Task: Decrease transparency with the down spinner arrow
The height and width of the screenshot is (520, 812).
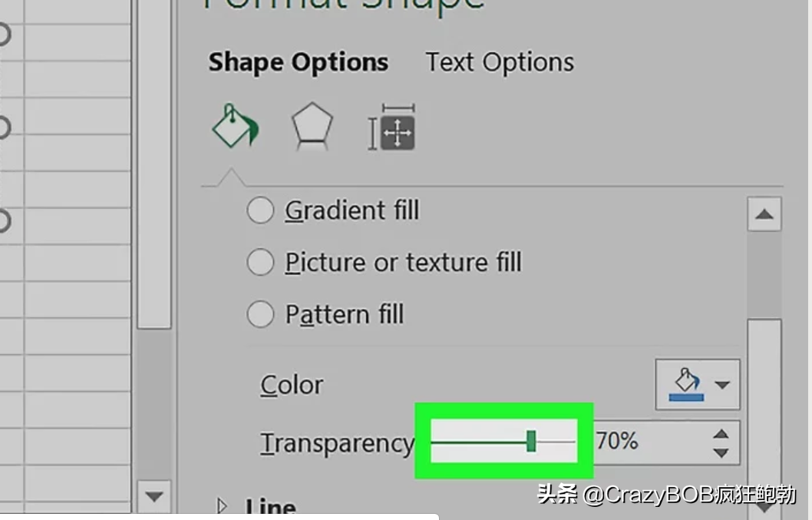Action: 721,452
